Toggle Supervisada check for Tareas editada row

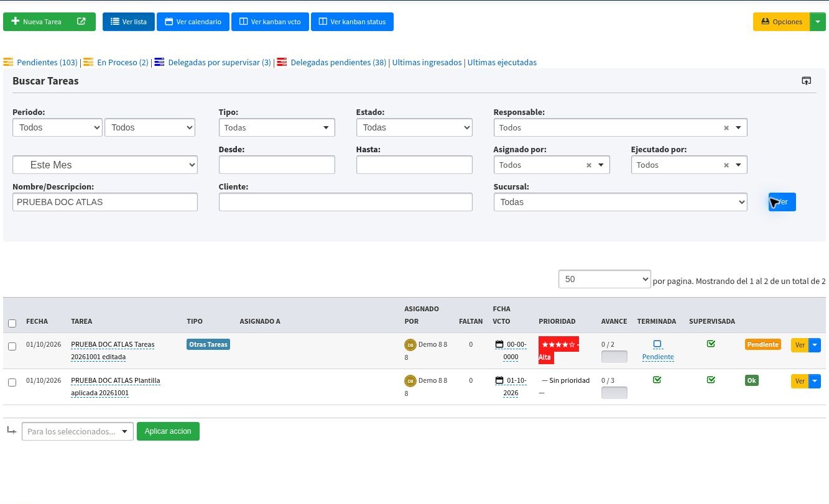(711, 344)
